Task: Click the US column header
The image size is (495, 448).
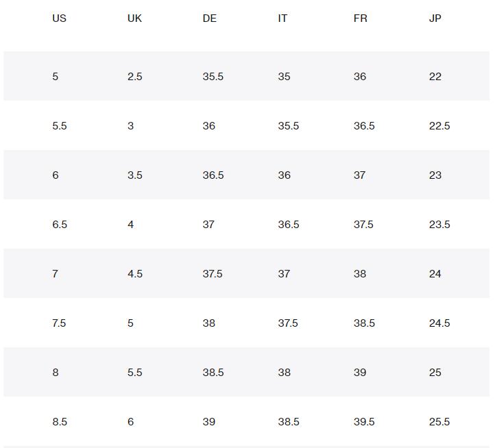Action: [x=59, y=18]
